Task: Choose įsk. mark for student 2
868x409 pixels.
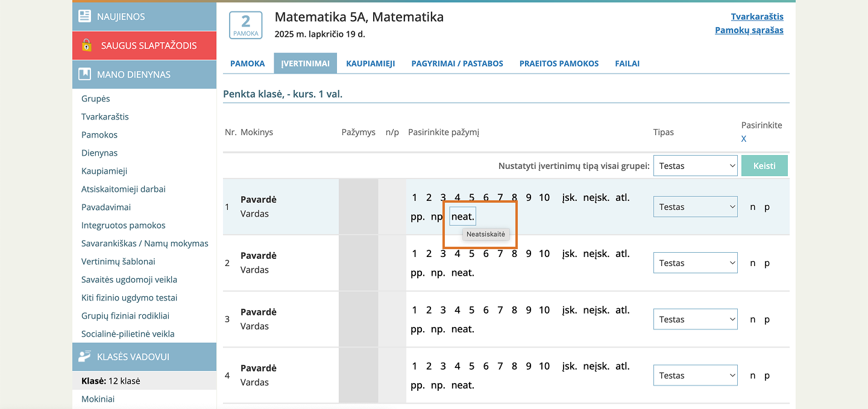Action: click(x=569, y=253)
